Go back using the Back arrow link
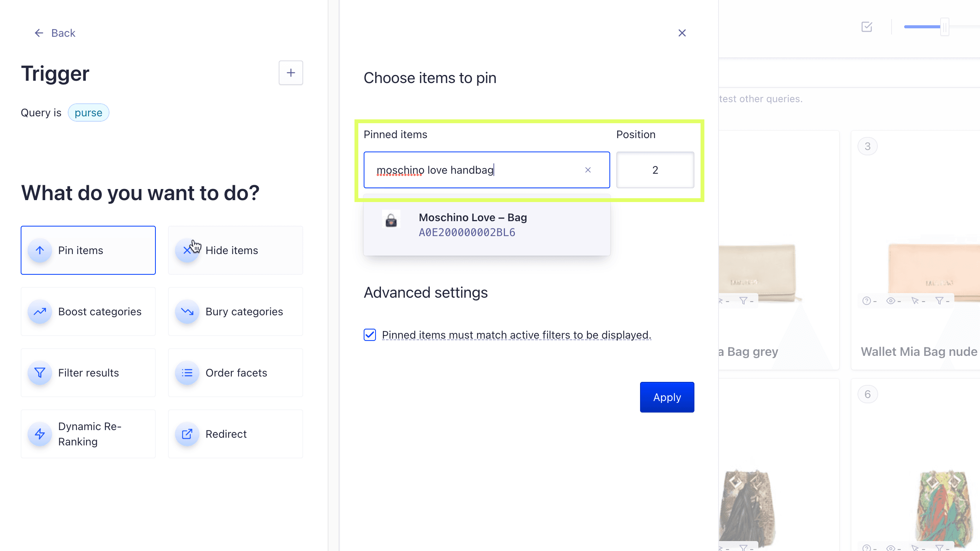This screenshot has height=551, width=980. (55, 33)
